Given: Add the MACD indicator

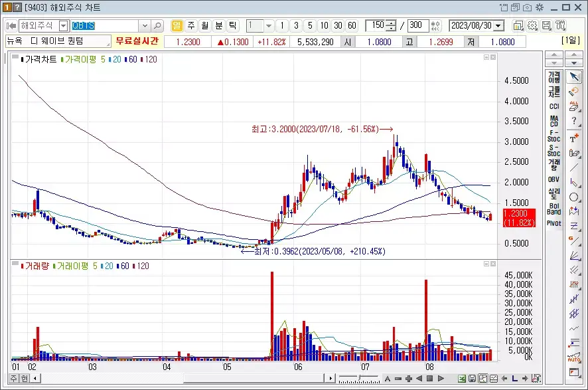Looking at the screenshot, I should 554,121.
